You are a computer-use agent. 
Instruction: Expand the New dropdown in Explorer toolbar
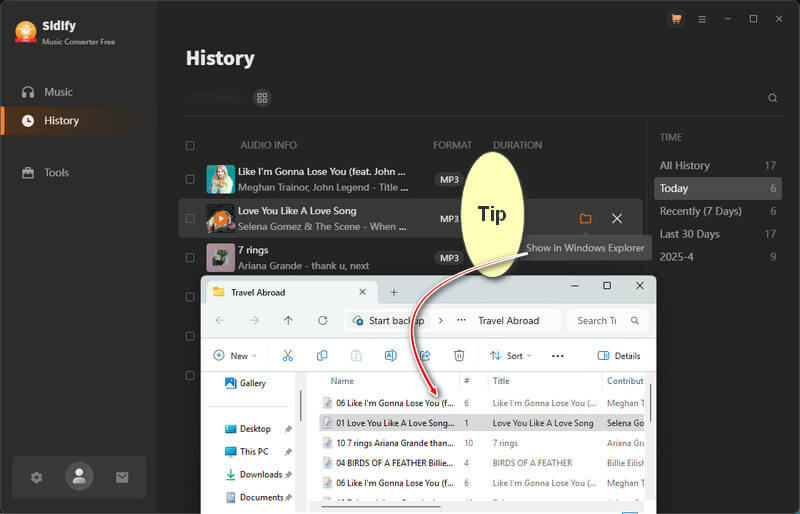(x=234, y=355)
